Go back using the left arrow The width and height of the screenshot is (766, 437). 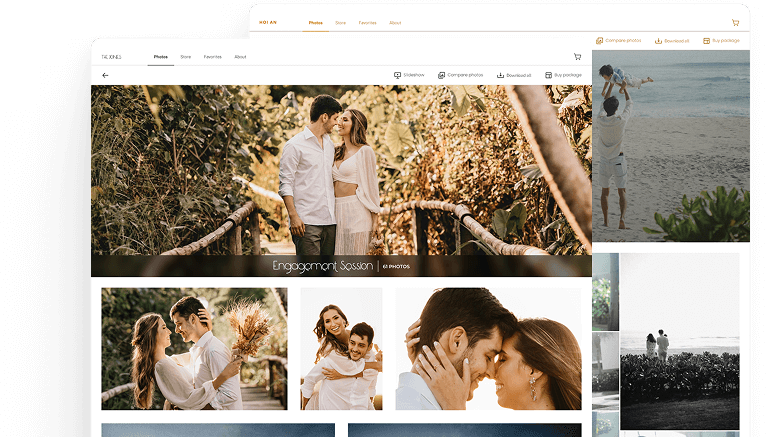click(105, 75)
